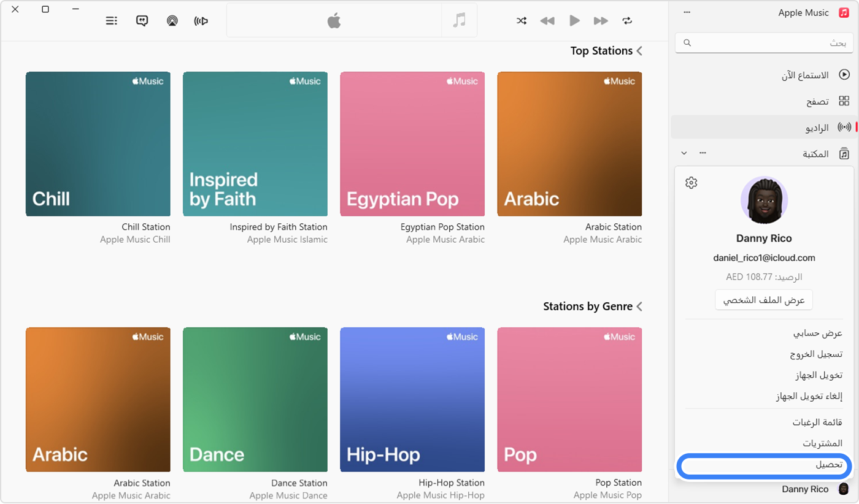
Task: Select الراديو (Radio) in sidebar
Action: tap(764, 128)
